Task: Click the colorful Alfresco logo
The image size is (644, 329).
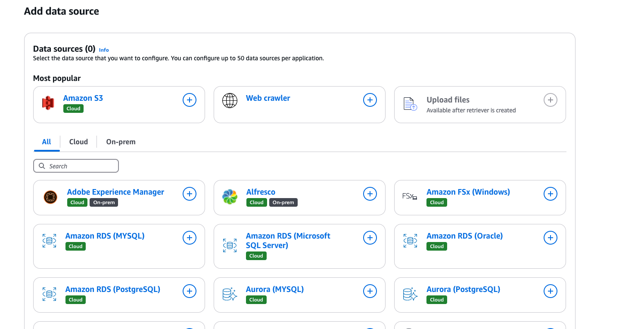Action: (x=230, y=197)
